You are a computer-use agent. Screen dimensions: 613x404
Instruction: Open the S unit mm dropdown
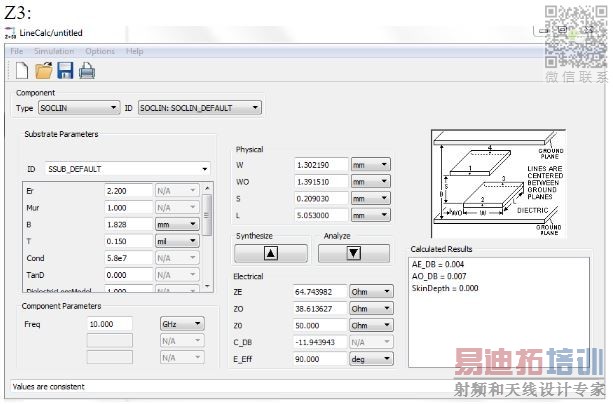click(x=370, y=199)
